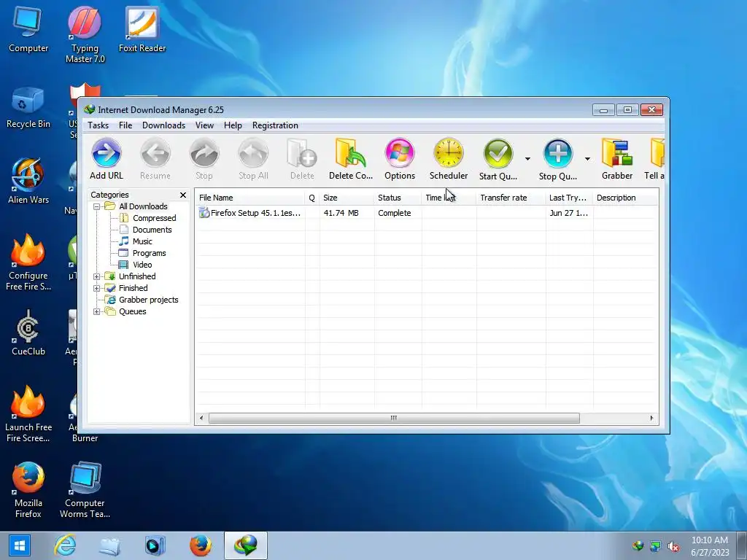Viewport: 747px width, 560px height.
Task: Click the Delete Completed toolbar icon
Action: [x=351, y=159]
